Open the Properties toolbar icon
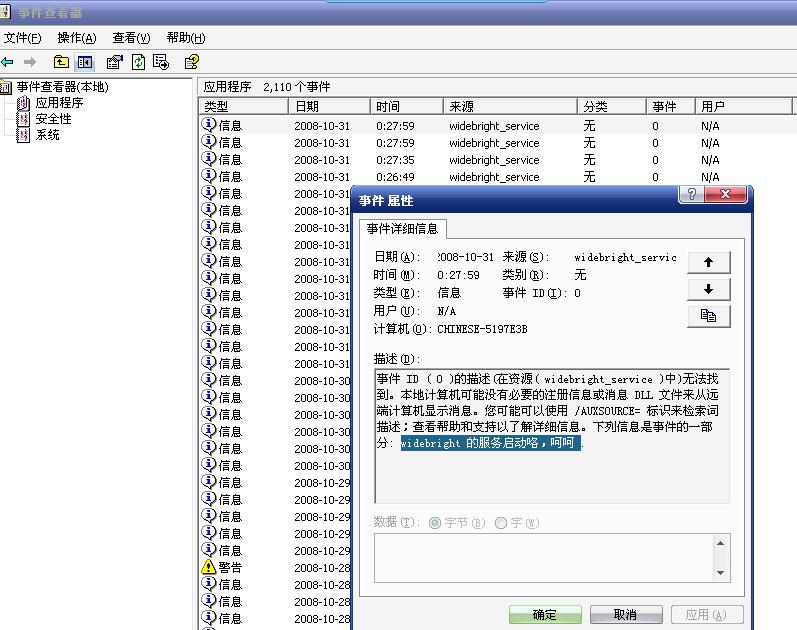Screen dimensions: 797x630 point(114,62)
